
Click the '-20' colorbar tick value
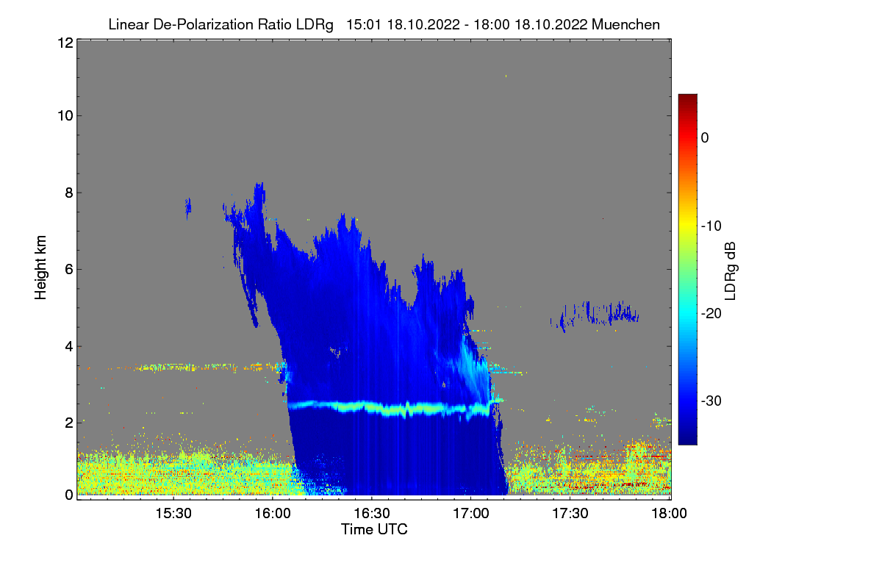711,313
